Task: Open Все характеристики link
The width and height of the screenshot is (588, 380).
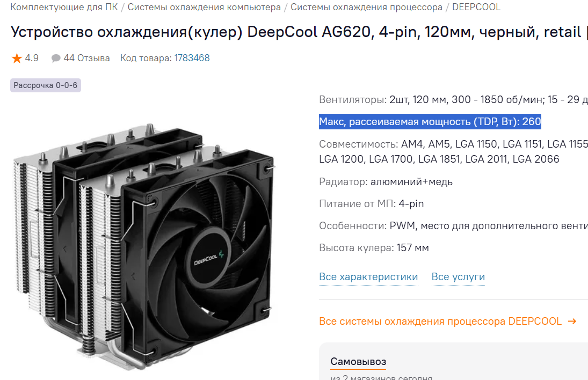Action: coord(368,277)
